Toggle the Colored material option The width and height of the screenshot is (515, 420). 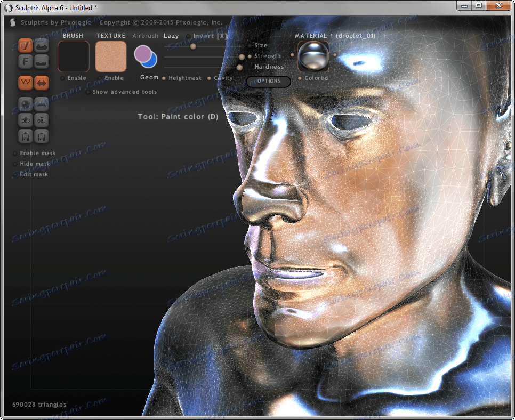300,78
